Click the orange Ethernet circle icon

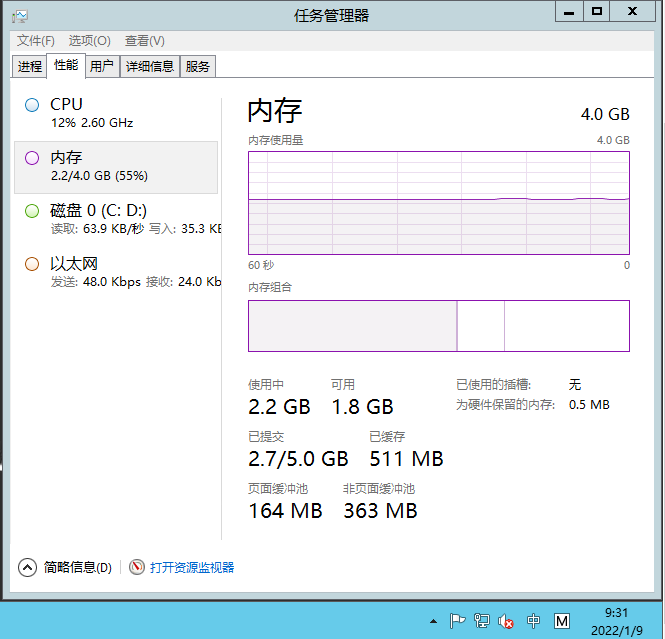tap(32, 264)
